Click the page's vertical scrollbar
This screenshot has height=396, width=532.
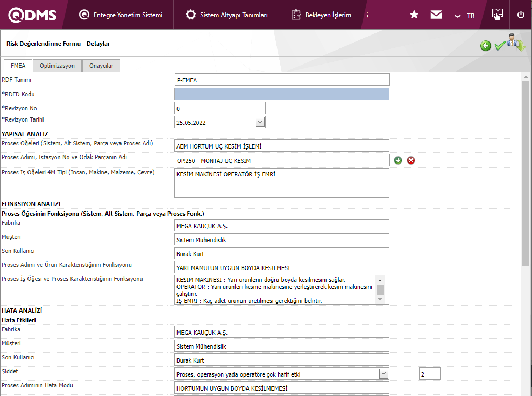tap(526, 172)
